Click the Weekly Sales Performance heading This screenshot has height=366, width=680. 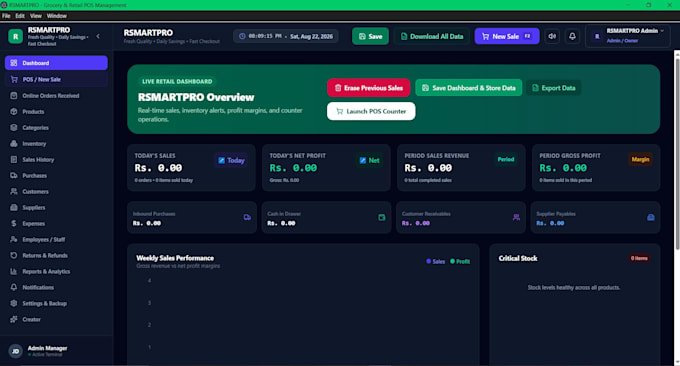(x=175, y=258)
